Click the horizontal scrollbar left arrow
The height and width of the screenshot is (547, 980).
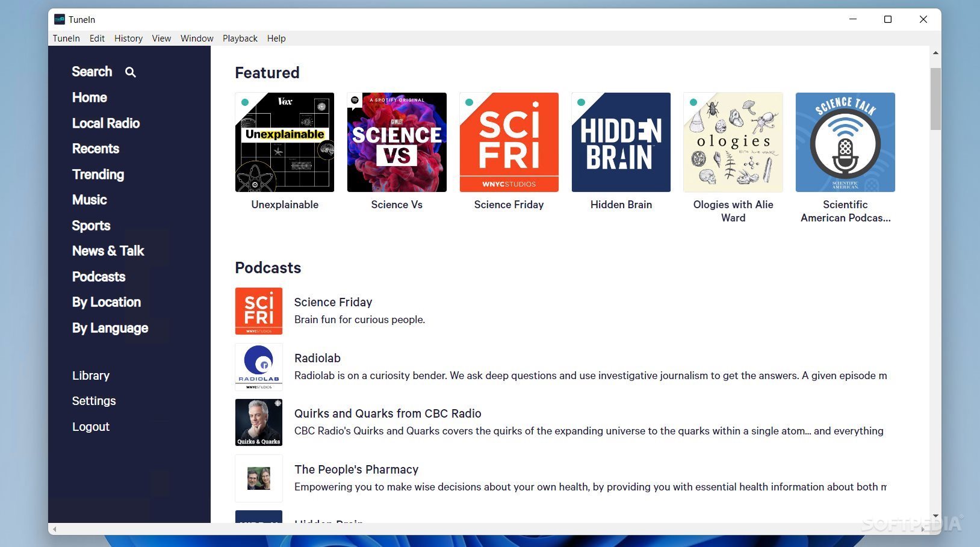[55, 529]
